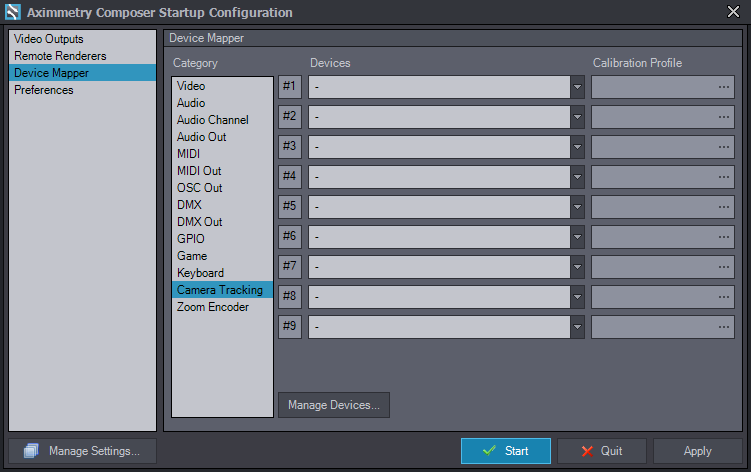The image size is (751, 472).
Task: Click into the #6 device field
Action: pyautogui.click(x=438, y=237)
